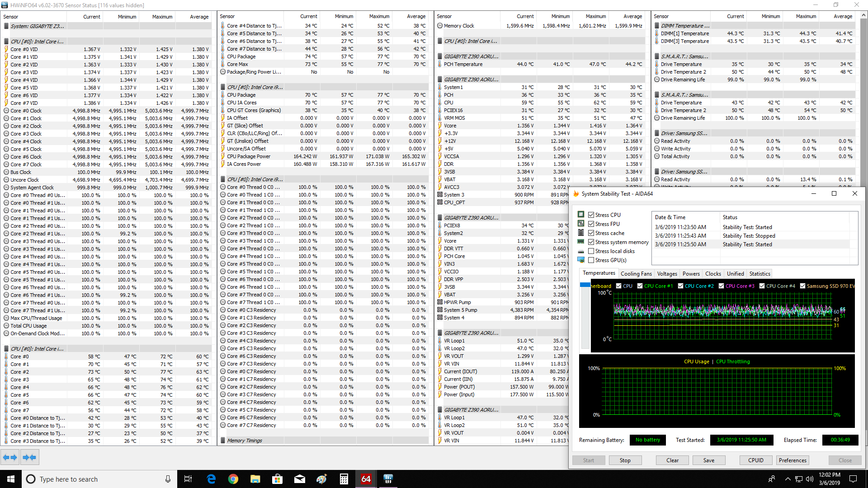Switch to the Powers tab
The width and height of the screenshot is (868, 488).
click(x=691, y=274)
